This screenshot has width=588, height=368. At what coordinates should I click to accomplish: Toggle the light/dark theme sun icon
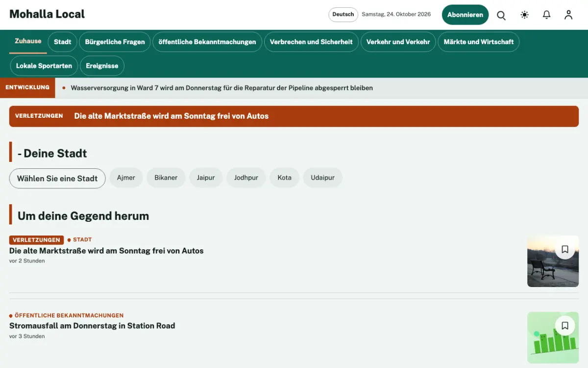525,15
